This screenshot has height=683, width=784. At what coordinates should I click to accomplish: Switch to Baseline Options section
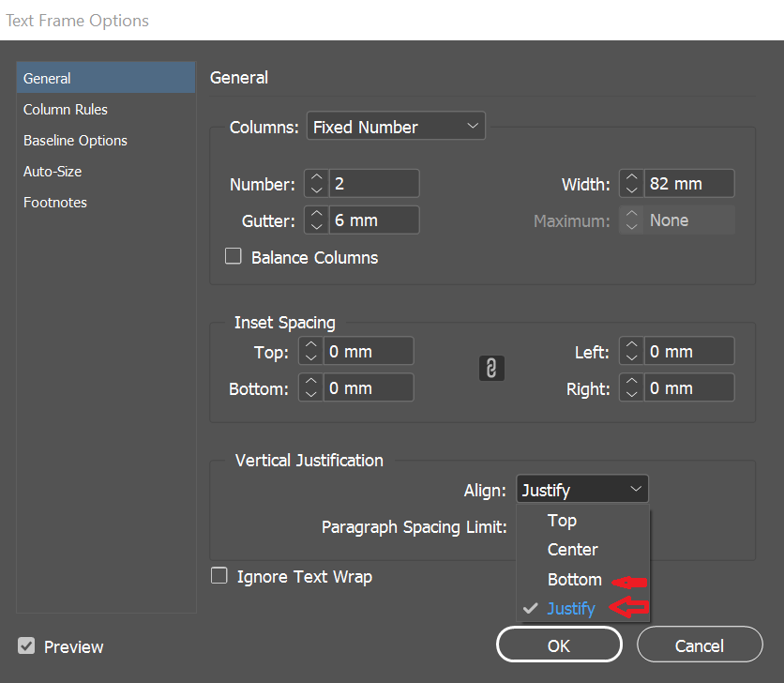click(x=75, y=141)
